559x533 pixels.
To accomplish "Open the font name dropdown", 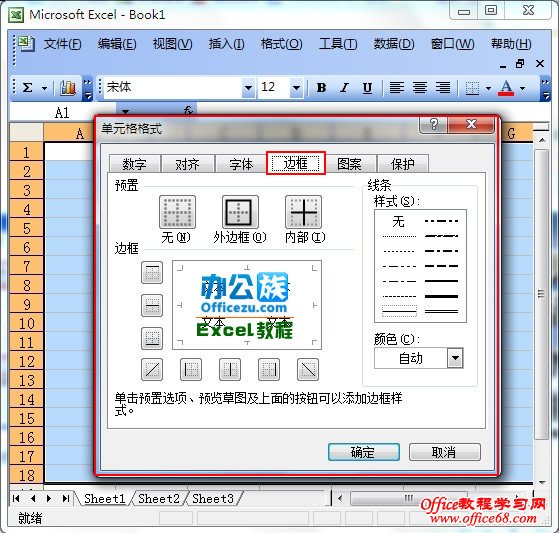I will point(248,88).
